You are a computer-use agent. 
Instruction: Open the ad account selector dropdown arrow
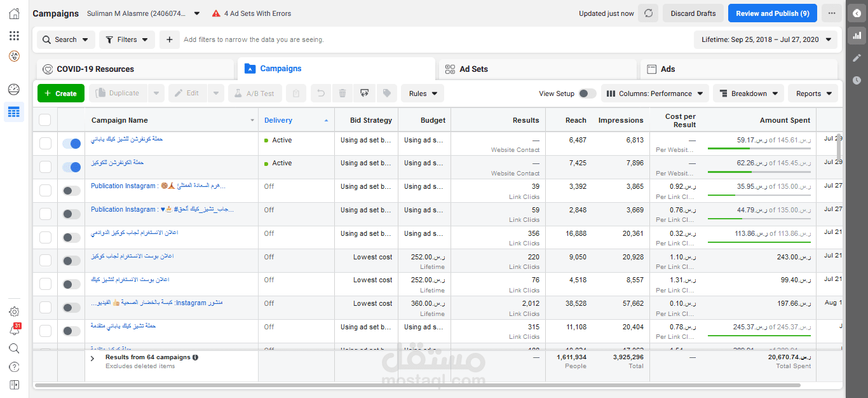[197, 13]
